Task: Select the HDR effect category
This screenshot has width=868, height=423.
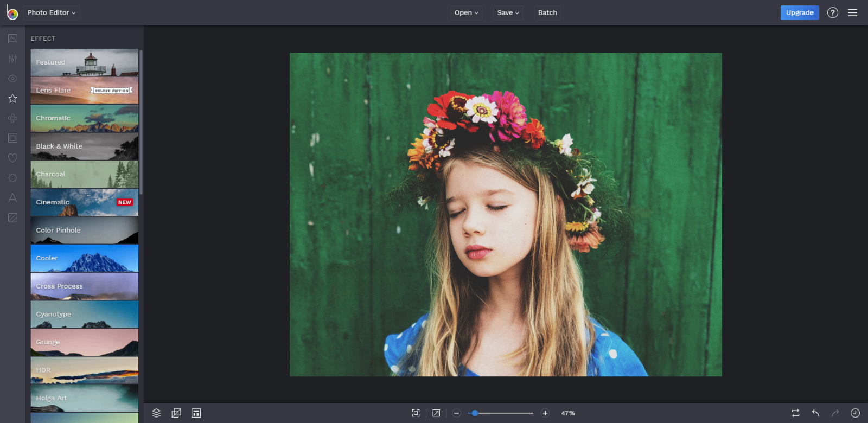Action: [x=85, y=370]
